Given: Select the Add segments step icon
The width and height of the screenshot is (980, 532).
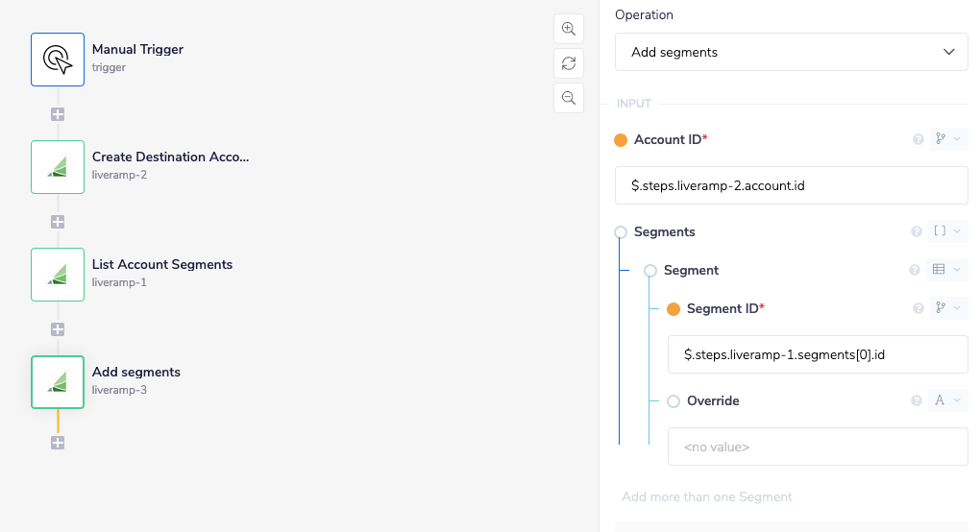Looking at the screenshot, I should tap(58, 382).
